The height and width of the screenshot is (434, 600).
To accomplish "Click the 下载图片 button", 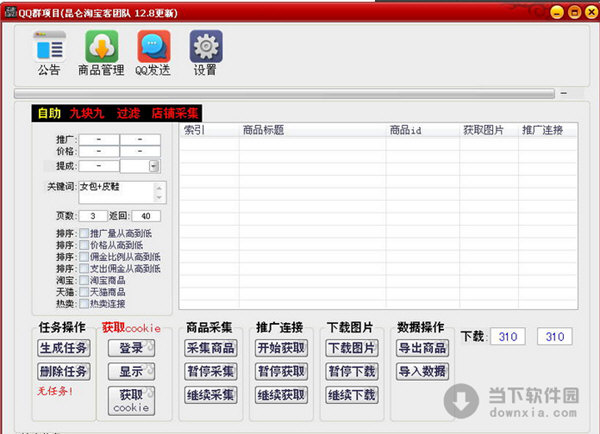I will pos(352,348).
